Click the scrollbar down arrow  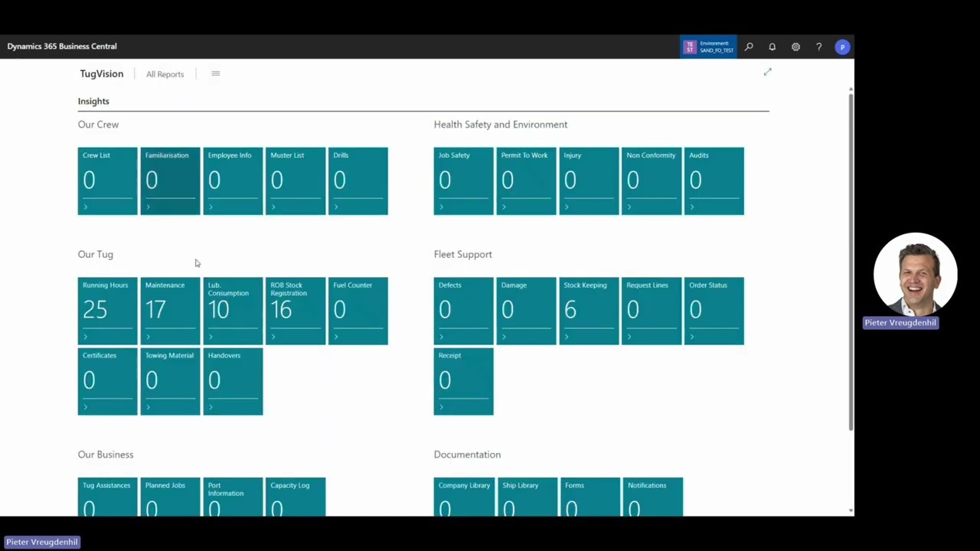click(851, 510)
